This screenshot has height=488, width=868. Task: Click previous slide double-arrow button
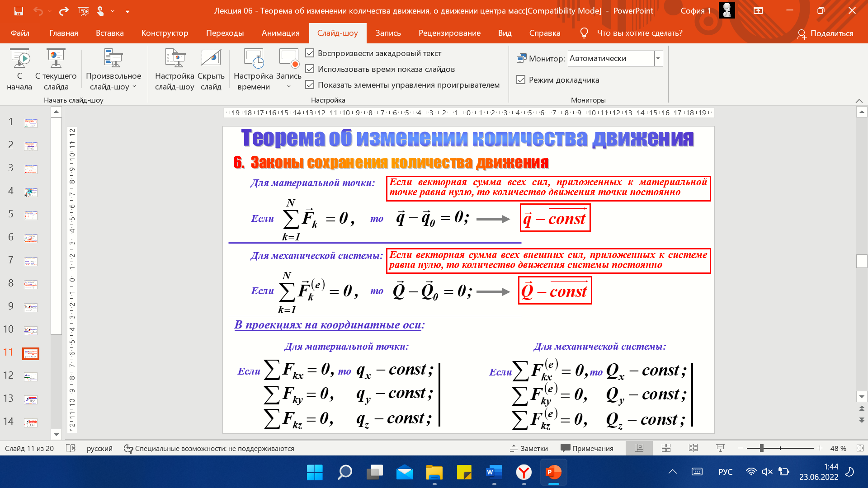click(x=862, y=408)
